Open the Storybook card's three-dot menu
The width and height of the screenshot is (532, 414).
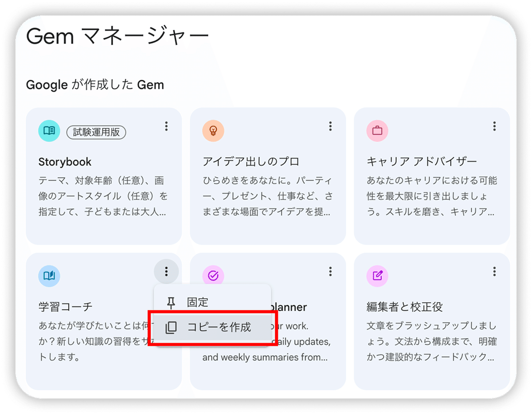tap(166, 126)
